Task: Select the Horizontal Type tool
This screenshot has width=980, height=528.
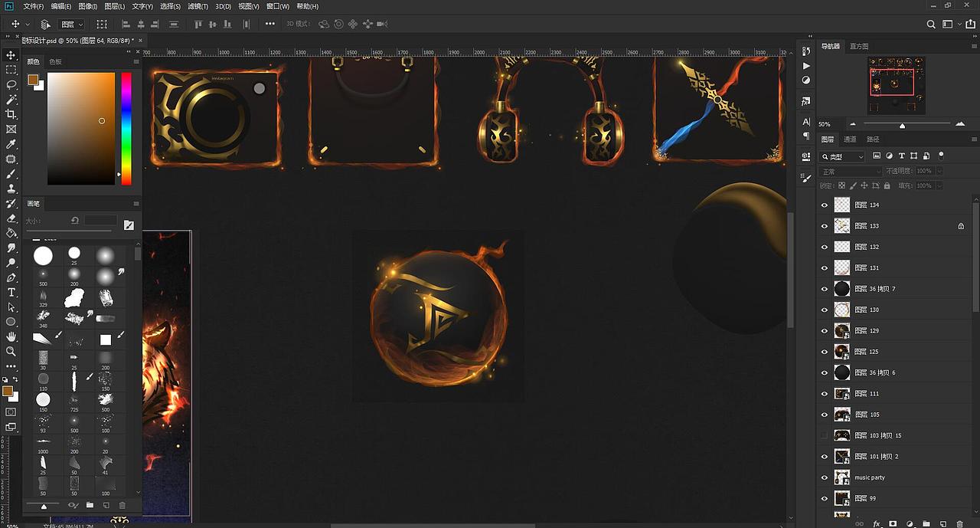Action: 11,293
